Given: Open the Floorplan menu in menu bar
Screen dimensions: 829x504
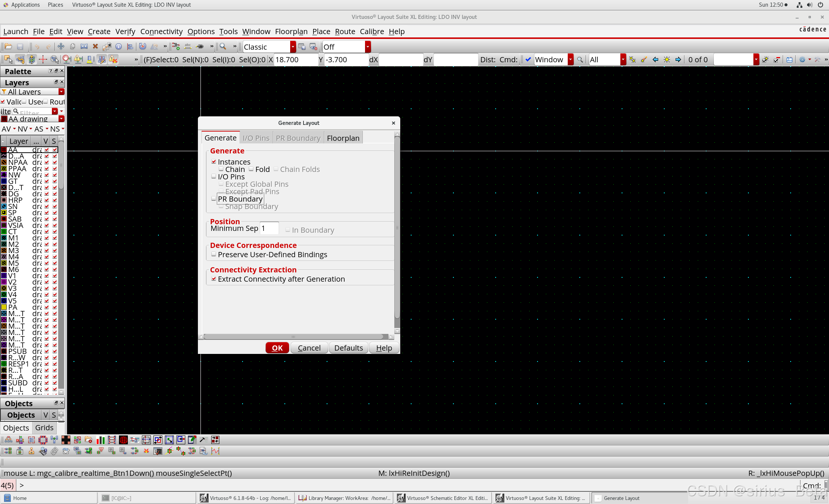Looking at the screenshot, I should click(x=291, y=31).
